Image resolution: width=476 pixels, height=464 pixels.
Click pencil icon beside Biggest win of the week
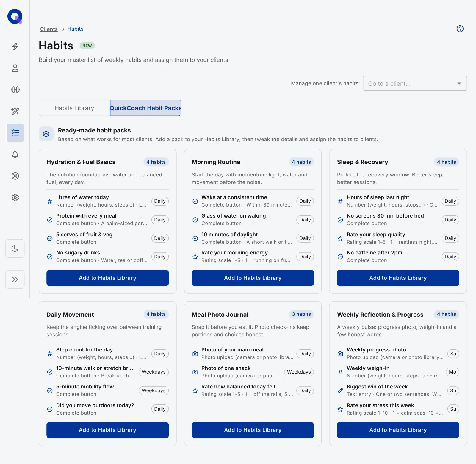click(x=340, y=390)
